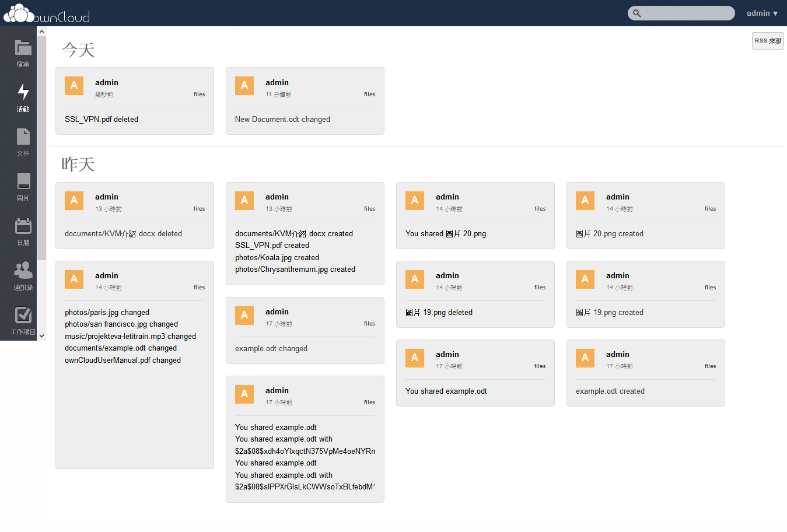Image resolution: width=787 pixels, height=532 pixels.
Task: Open the Tasks checkmark app in the sidebar
Action: [x=23, y=321]
